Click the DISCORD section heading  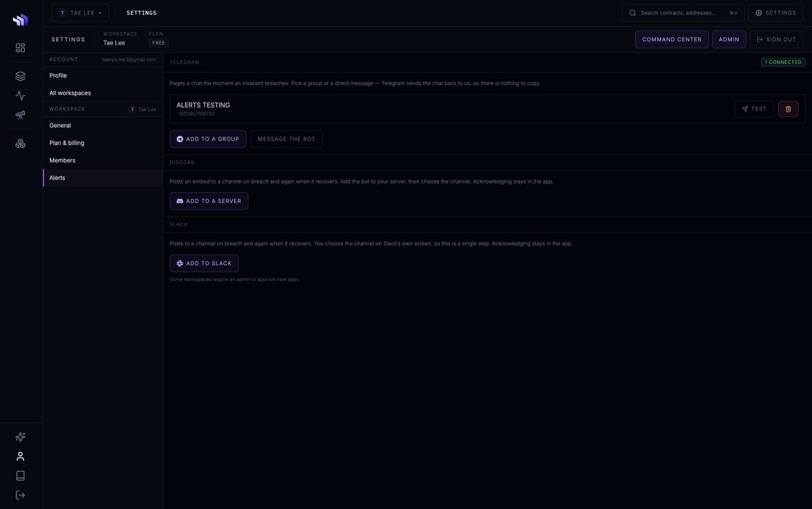click(182, 162)
